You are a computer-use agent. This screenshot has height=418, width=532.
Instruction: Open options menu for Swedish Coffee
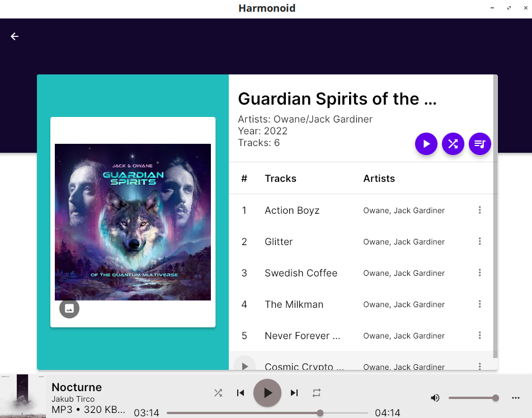[480, 273]
